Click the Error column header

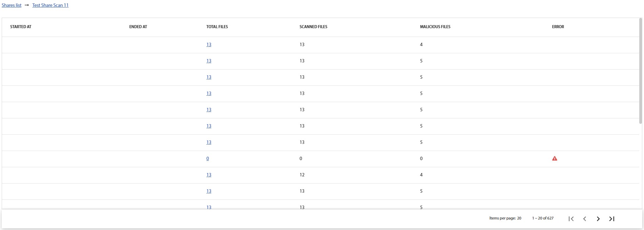pyautogui.click(x=558, y=27)
